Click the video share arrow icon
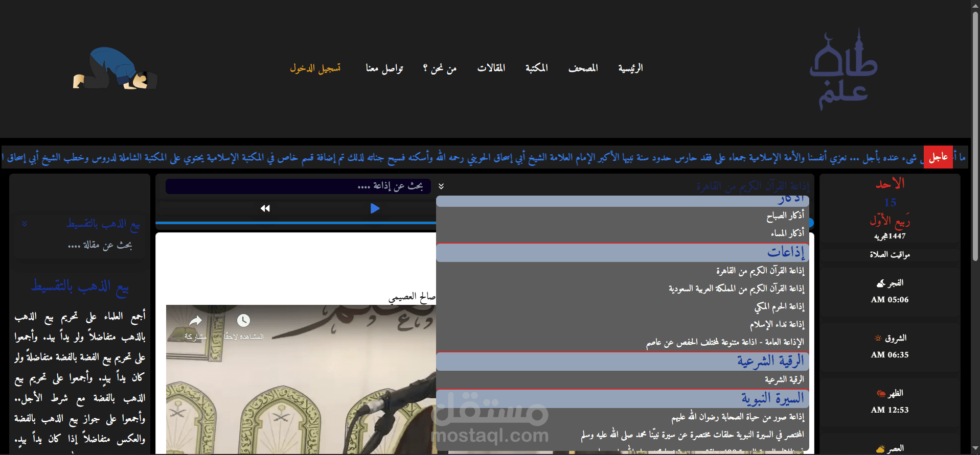This screenshot has height=455, width=980. coord(195,321)
